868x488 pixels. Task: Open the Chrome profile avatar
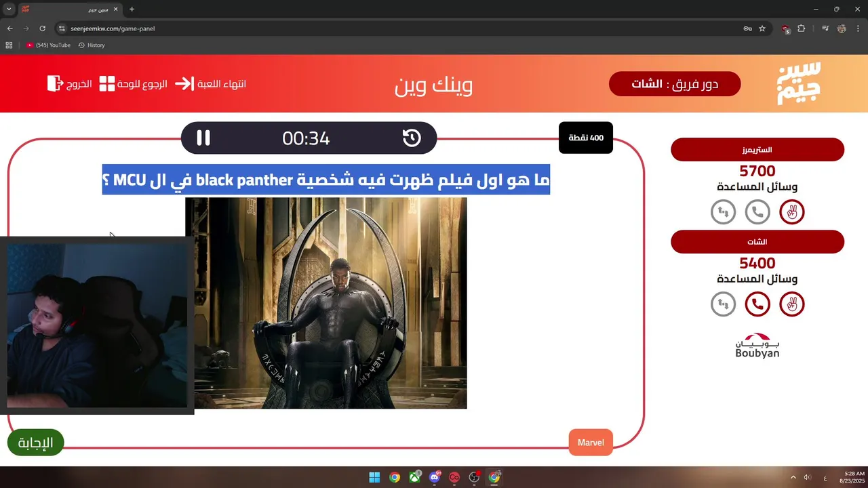[842, 28]
